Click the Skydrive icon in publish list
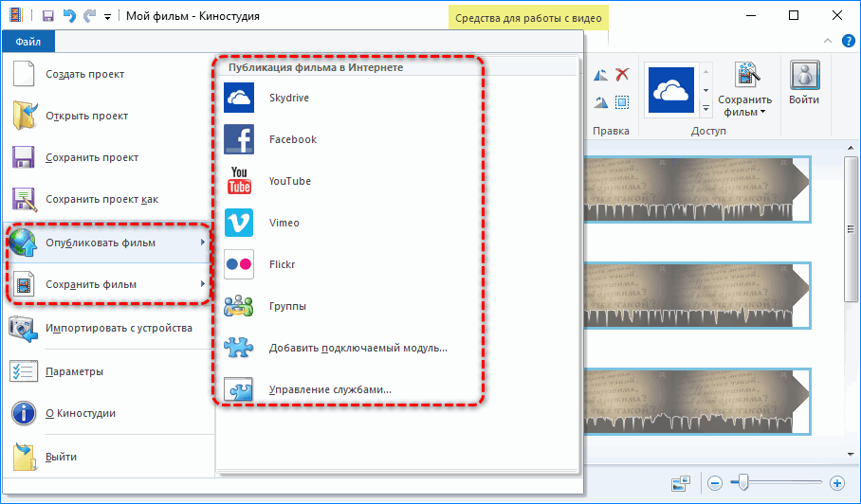This screenshot has height=504, width=861. 239,98
